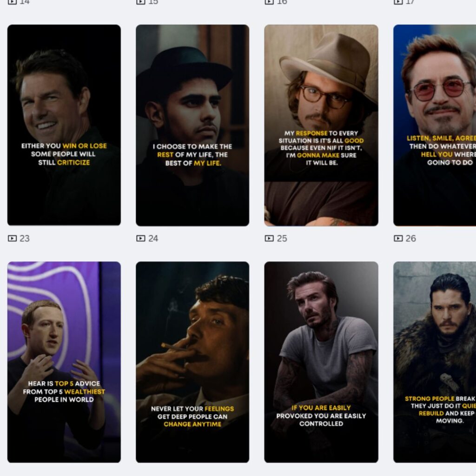Play the "My response to every situation" video
This screenshot has width=476, height=476.
point(321,125)
